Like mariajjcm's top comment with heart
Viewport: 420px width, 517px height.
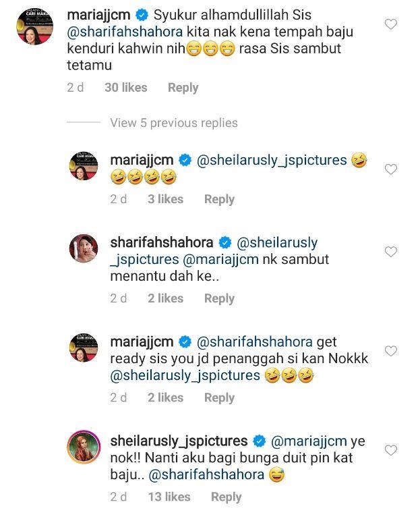click(390, 25)
